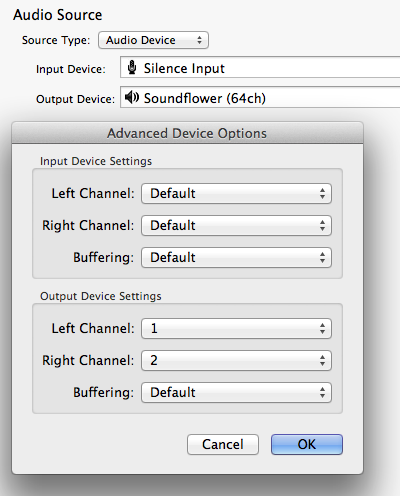The image size is (400, 496).
Task: Click the microphone icon beside Silence Input
Action: tap(132, 68)
